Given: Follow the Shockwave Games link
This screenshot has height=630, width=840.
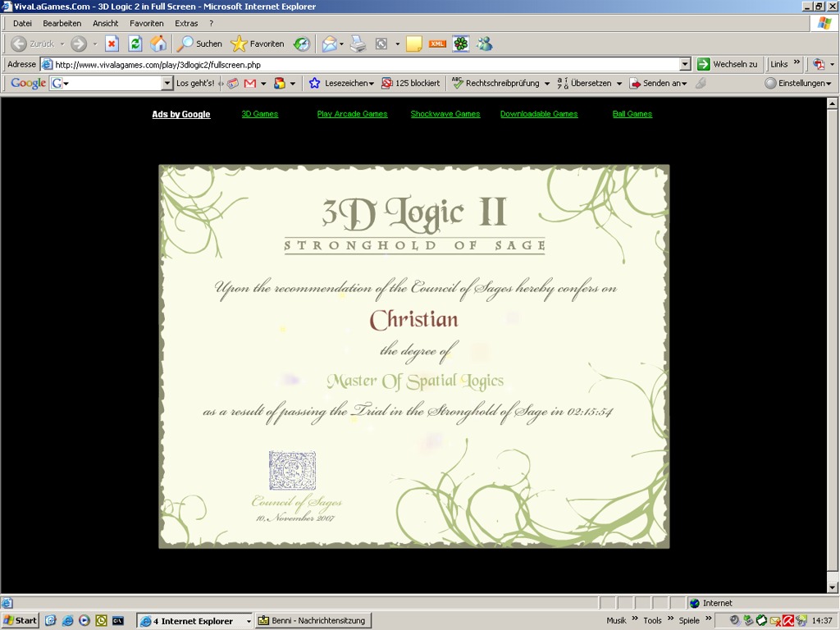Looking at the screenshot, I should [445, 114].
